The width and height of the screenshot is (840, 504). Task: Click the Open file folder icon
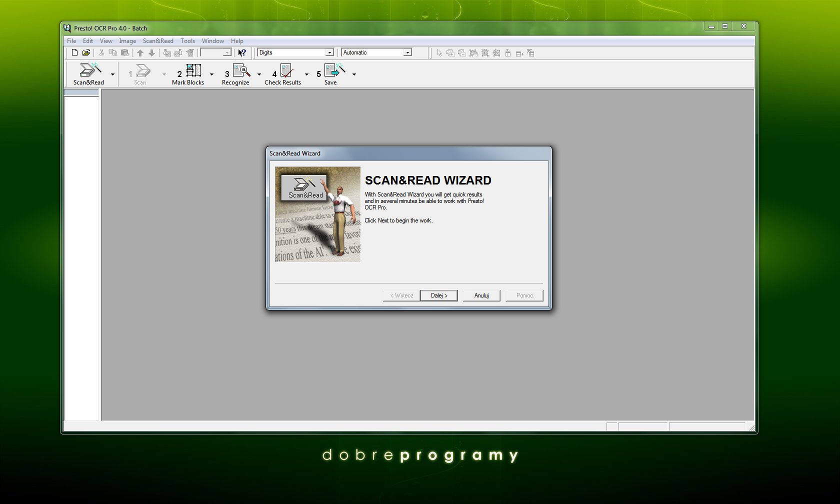click(86, 52)
